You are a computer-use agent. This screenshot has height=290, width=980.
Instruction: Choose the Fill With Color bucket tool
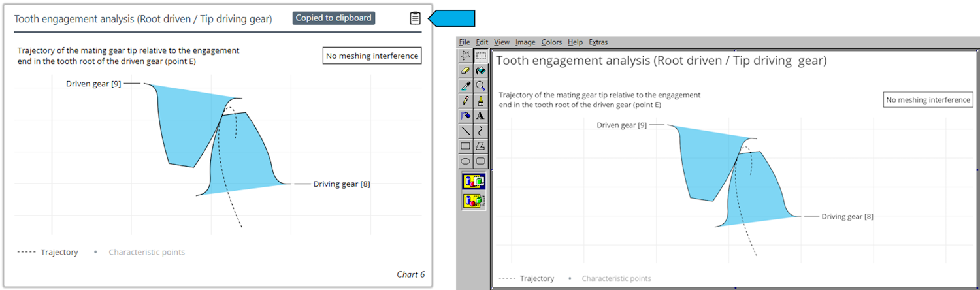tap(481, 71)
